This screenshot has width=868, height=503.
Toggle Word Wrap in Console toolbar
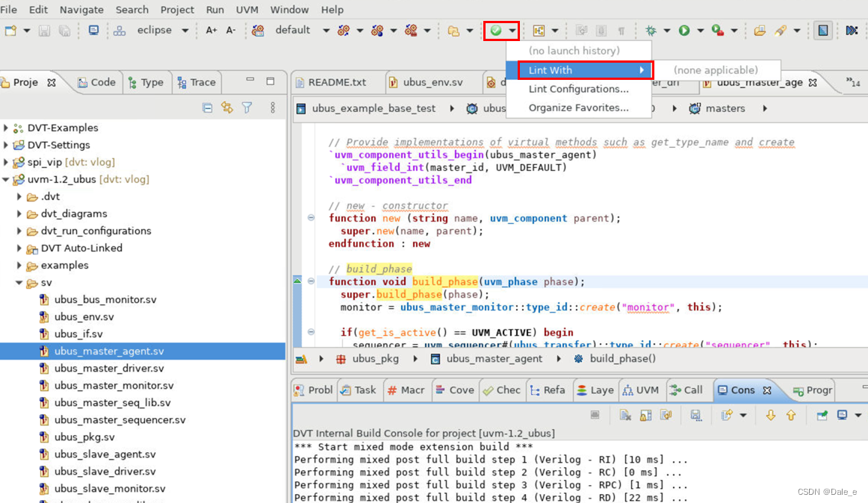pyautogui.click(x=666, y=415)
